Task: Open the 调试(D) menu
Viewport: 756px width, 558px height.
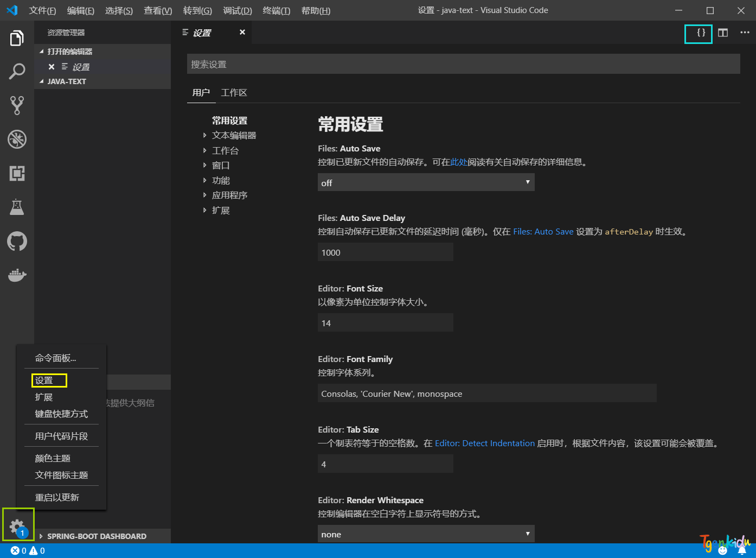Action: pyautogui.click(x=238, y=10)
